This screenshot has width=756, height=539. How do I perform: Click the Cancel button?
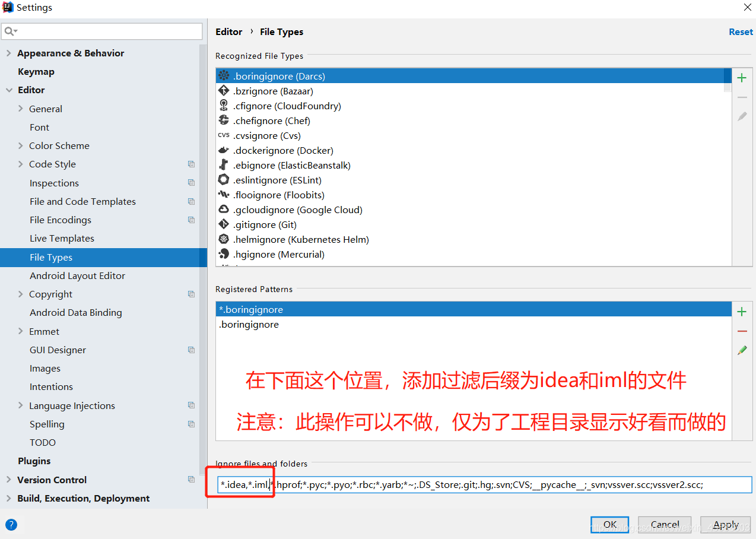click(x=665, y=525)
